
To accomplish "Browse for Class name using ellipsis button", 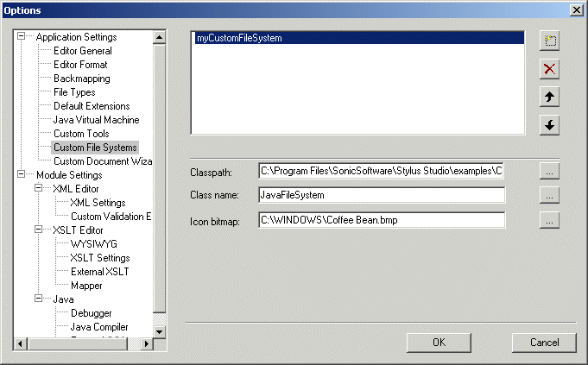I will coord(549,196).
